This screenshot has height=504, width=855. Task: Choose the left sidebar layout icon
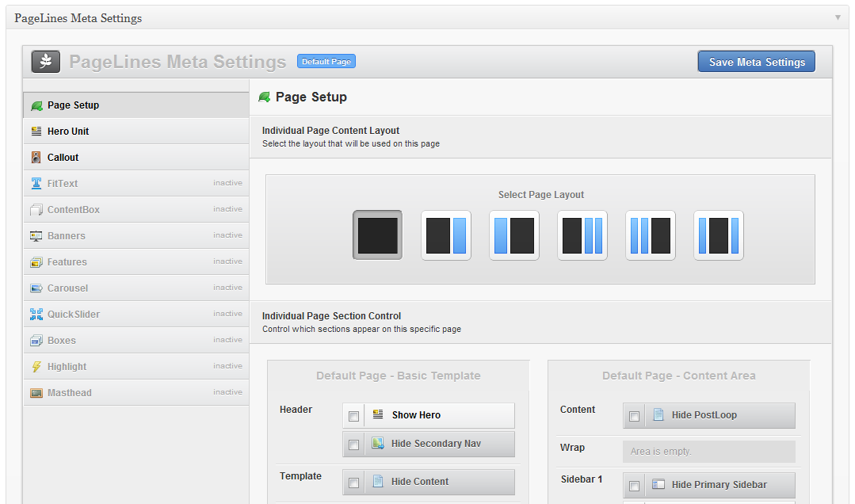point(514,235)
